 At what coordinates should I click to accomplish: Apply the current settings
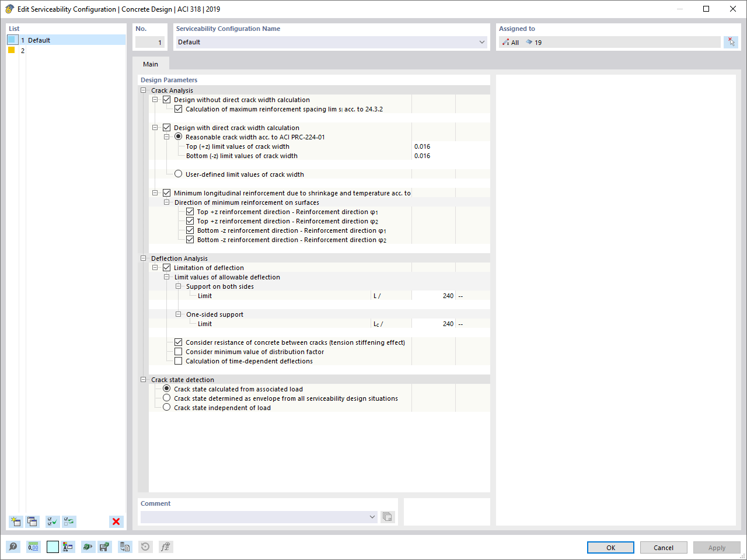tap(717, 547)
